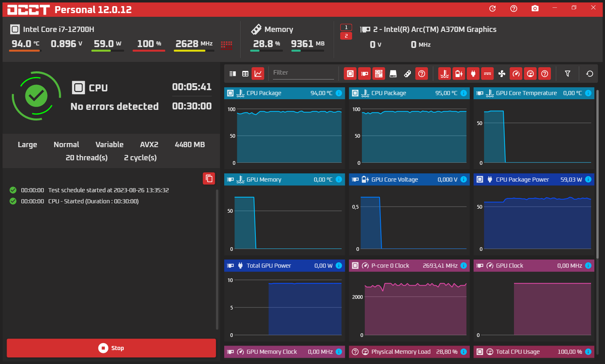Reset the monitoring graphs
The image size is (605, 364).
[x=589, y=74]
